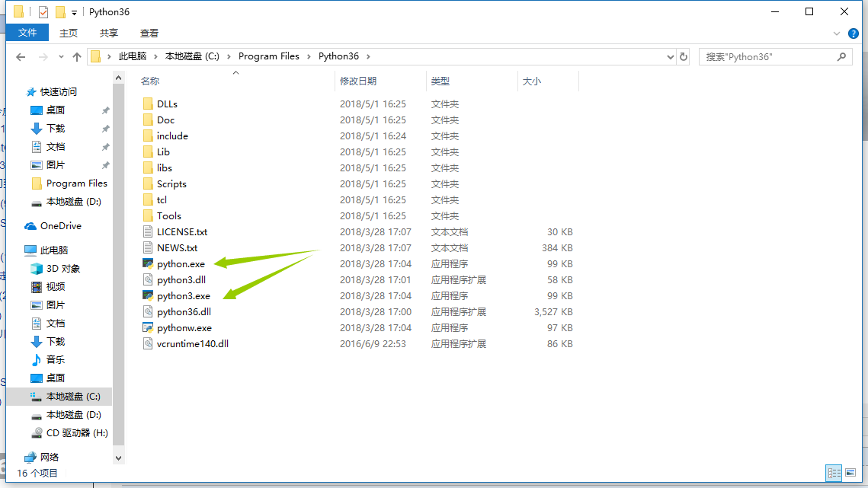Select the Scripts folder icon
The image size is (868, 488).
[148, 183]
